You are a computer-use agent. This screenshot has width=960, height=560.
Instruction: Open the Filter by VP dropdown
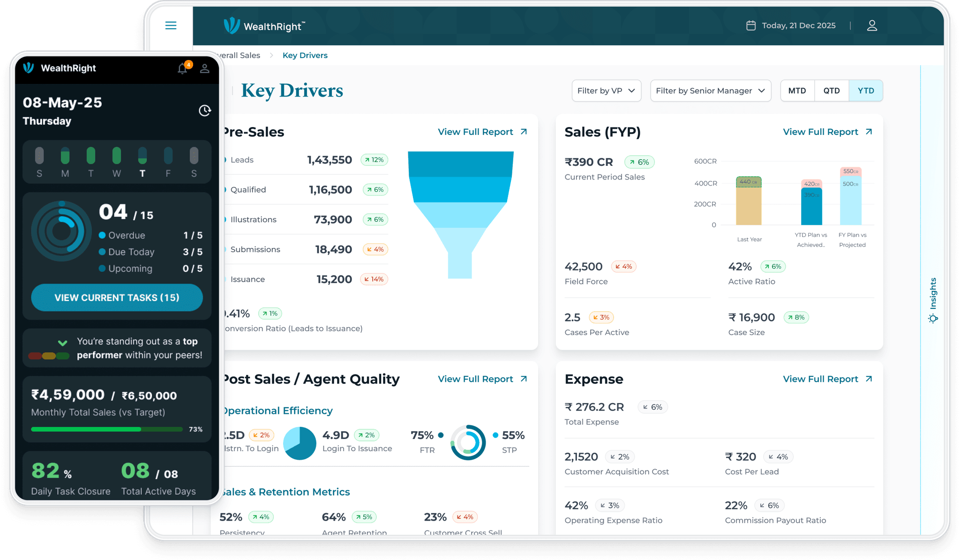click(606, 90)
